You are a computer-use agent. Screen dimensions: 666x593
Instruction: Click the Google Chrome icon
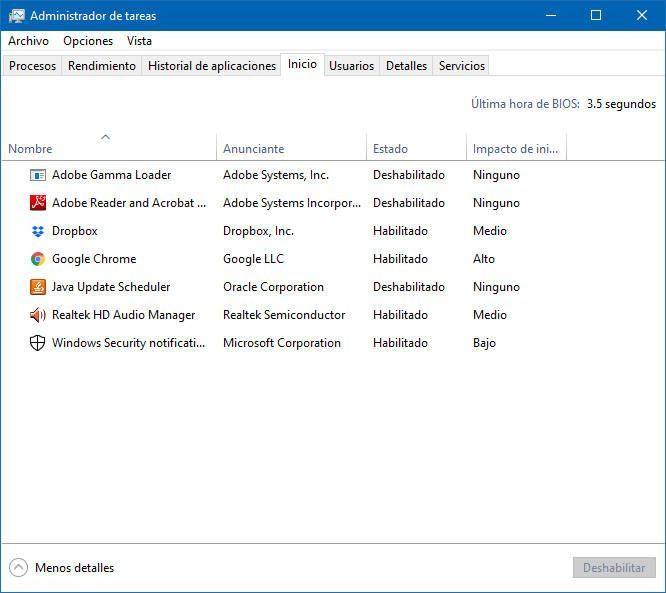pyautogui.click(x=38, y=259)
